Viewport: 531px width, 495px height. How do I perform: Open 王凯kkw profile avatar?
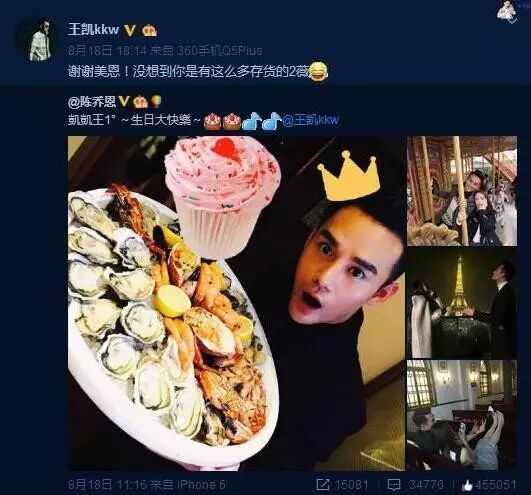pyautogui.click(x=40, y=41)
